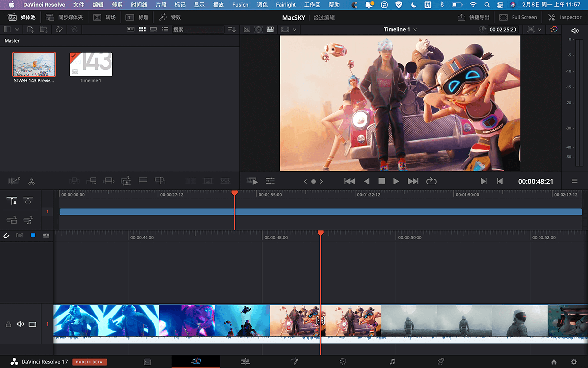Screen dimensions: 588x368
Task: Open Project Settings gear icon
Action: (x=574, y=362)
